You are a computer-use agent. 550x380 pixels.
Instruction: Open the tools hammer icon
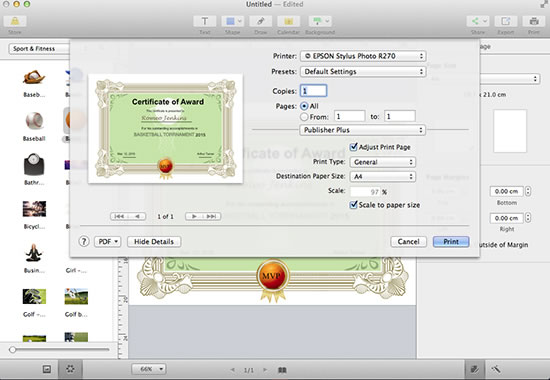click(496, 369)
